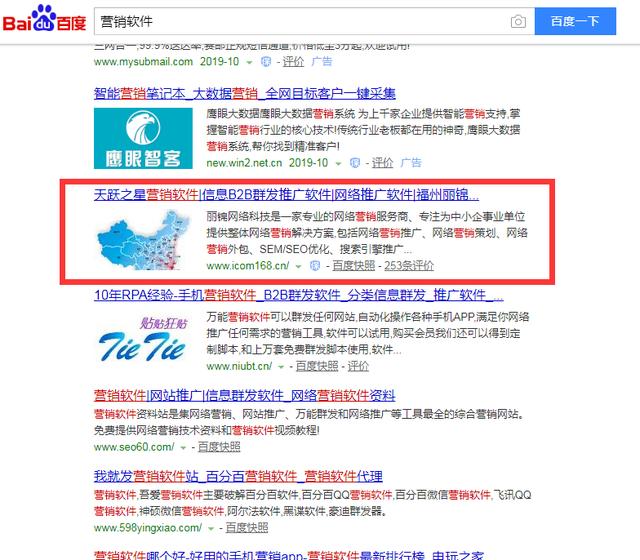Click shield icon next to new.win2.net.cn
The height and width of the screenshot is (560, 640).
[x=355, y=163]
